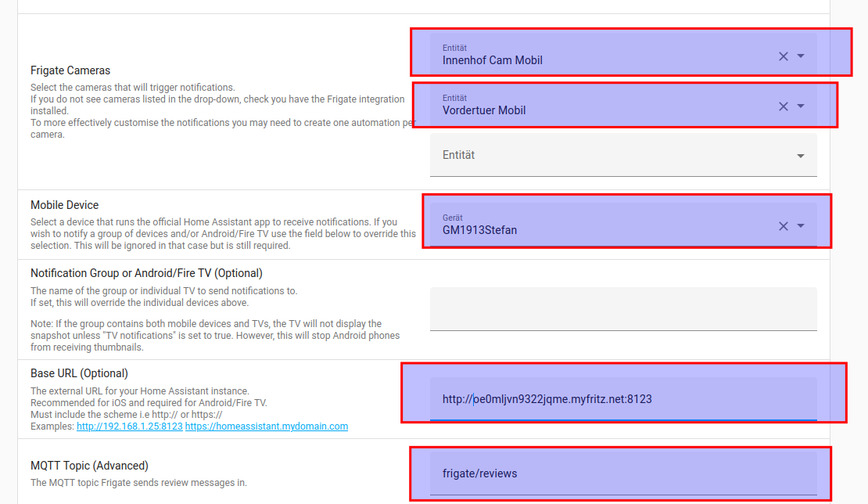Clear the GM1913Stefan device with X icon

coord(783,226)
